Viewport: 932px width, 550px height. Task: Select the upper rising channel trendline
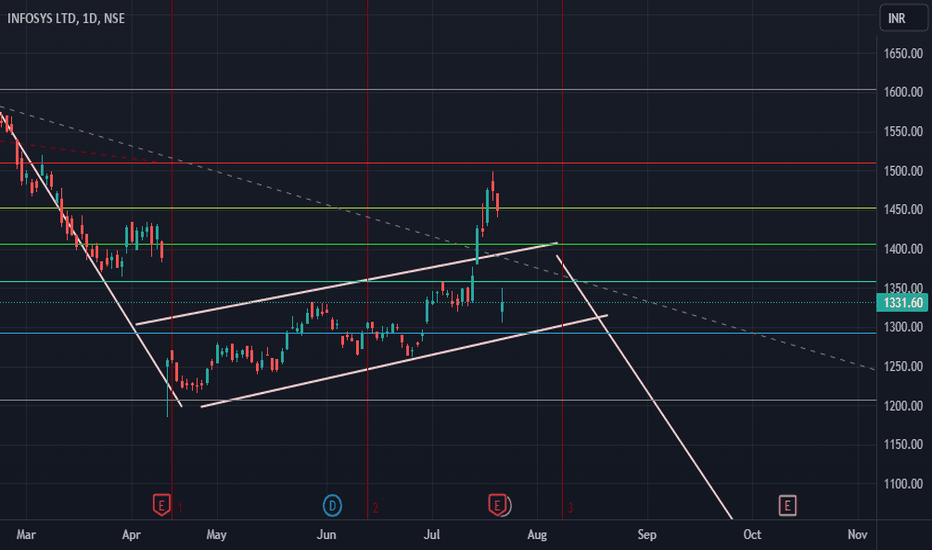347,284
